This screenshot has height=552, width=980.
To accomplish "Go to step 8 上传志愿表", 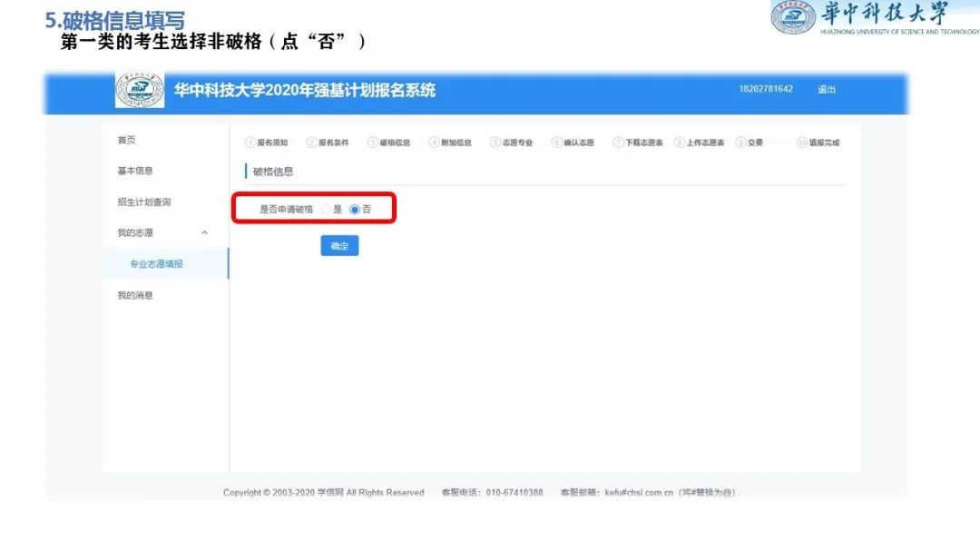I will (700, 143).
